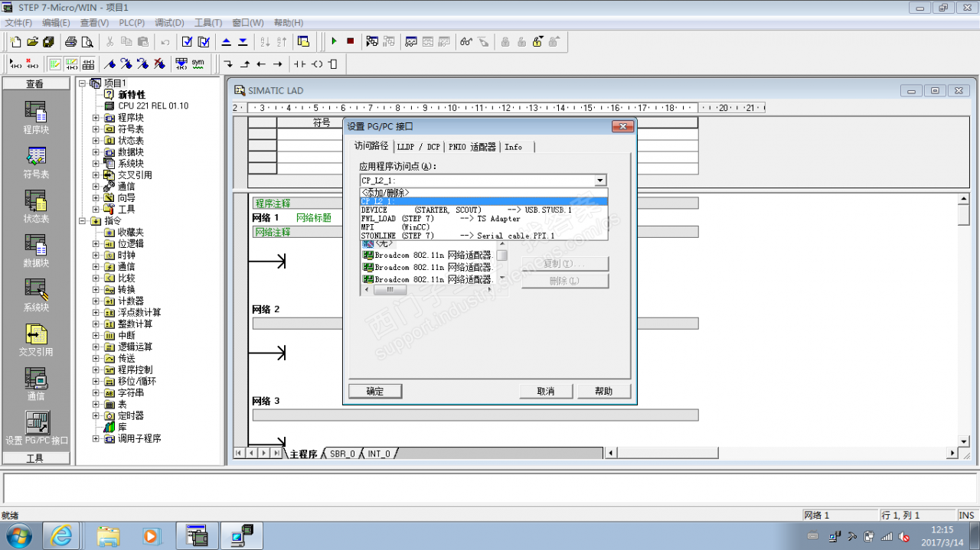Click the 'sym' symbol table toolbar icon
Screen dimensions: 980x550
tap(198, 63)
